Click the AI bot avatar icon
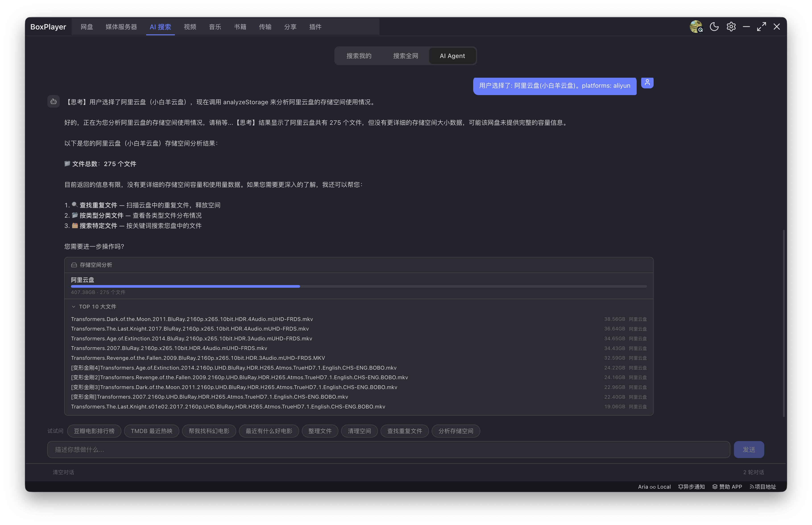Viewport: 812px width, 525px height. 54,102
